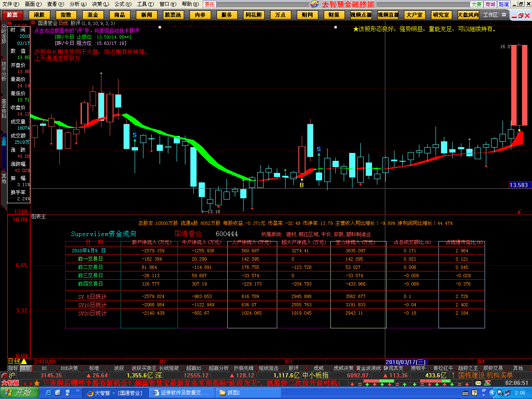
Task: Select the 港股 toolbar button
Action: [39, 15]
